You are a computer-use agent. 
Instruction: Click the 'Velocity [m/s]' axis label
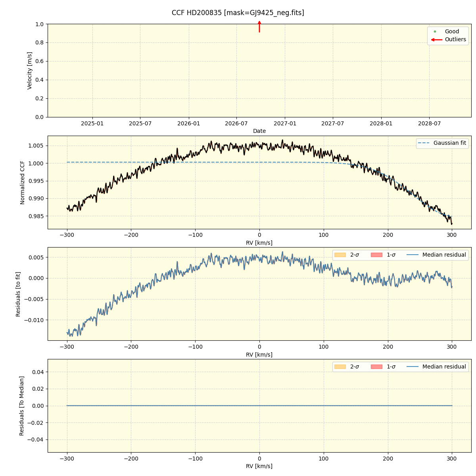click(x=30, y=71)
